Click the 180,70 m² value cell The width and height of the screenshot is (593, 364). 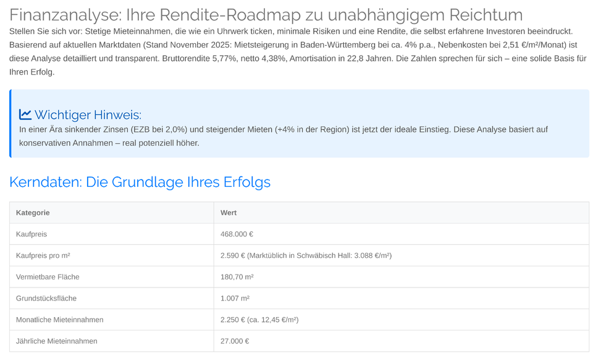pos(237,277)
